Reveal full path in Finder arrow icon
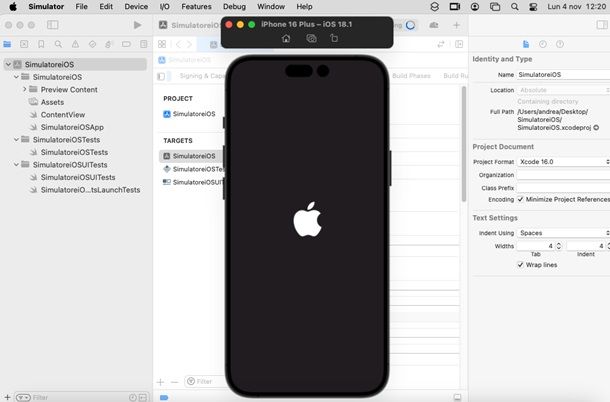This screenshot has height=402, width=610. tap(596, 127)
